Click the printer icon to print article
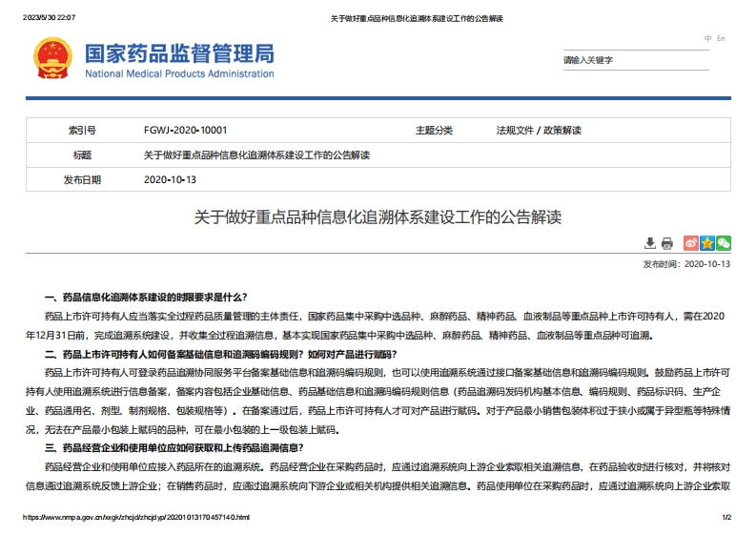 667,244
